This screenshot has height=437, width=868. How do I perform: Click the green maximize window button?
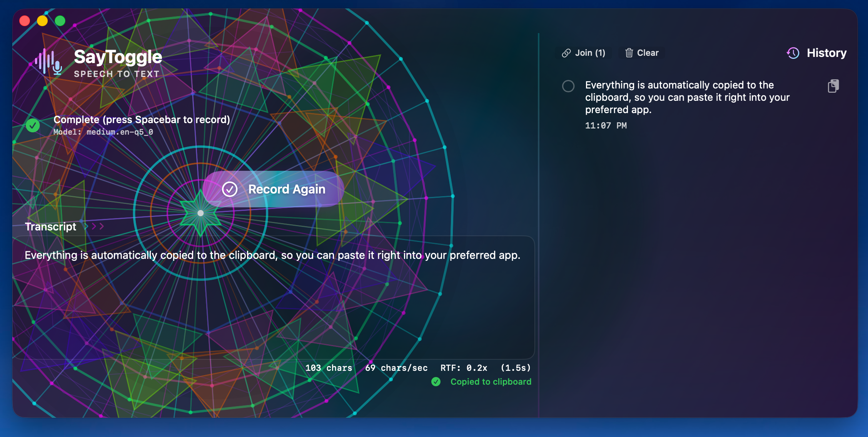(x=60, y=21)
